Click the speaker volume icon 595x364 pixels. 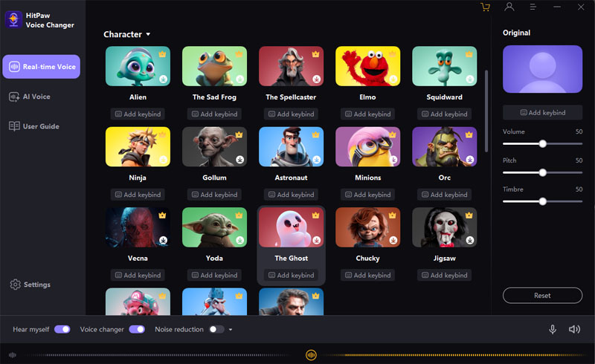[574, 329]
